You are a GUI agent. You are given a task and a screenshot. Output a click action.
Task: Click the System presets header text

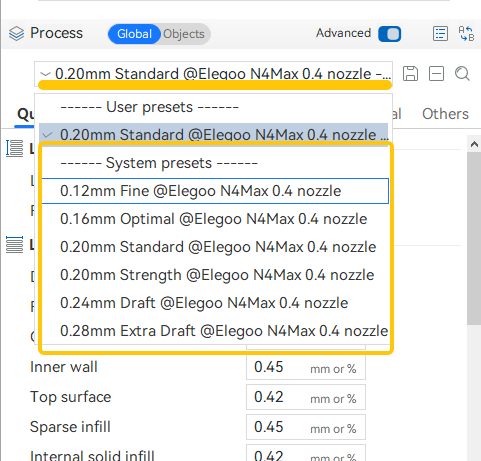[x=159, y=163]
